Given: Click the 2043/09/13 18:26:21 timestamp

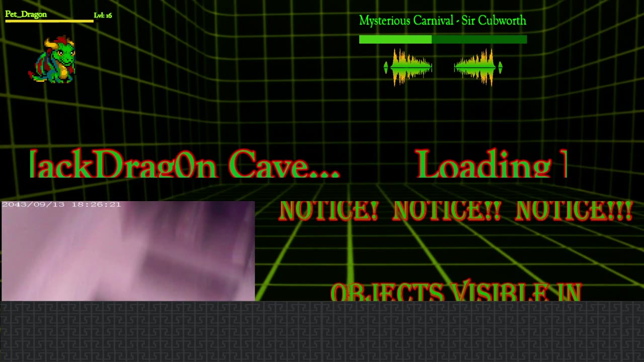Looking at the screenshot, I should click(61, 205).
